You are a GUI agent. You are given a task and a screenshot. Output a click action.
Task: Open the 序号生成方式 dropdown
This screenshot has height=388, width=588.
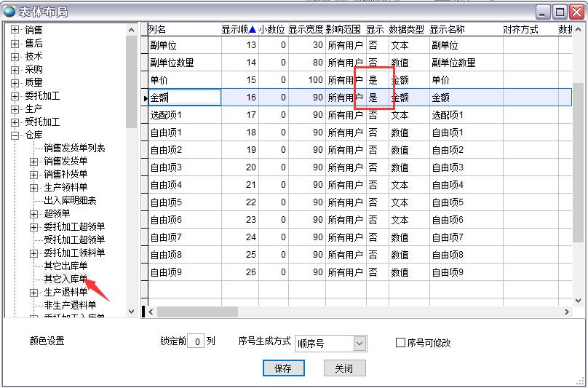pyautogui.click(x=359, y=343)
